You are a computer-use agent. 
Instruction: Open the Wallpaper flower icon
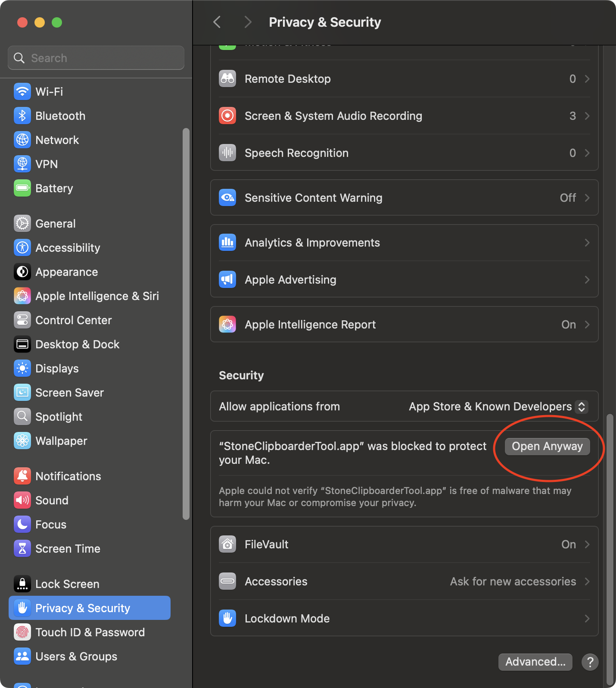22,441
